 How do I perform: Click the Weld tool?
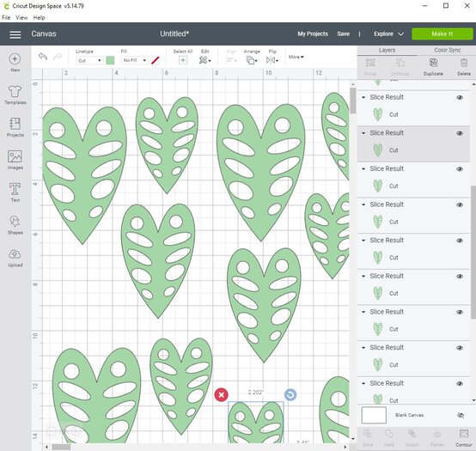coord(389,434)
